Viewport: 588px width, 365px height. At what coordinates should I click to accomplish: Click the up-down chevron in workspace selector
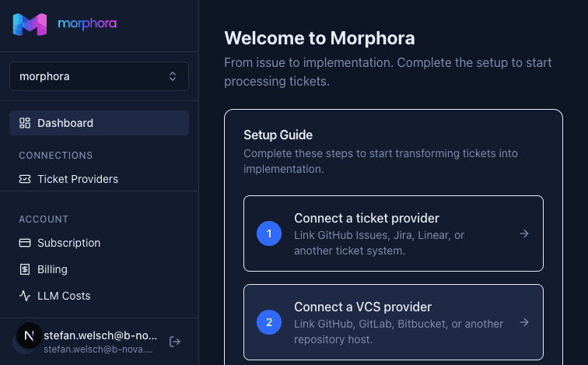(173, 76)
